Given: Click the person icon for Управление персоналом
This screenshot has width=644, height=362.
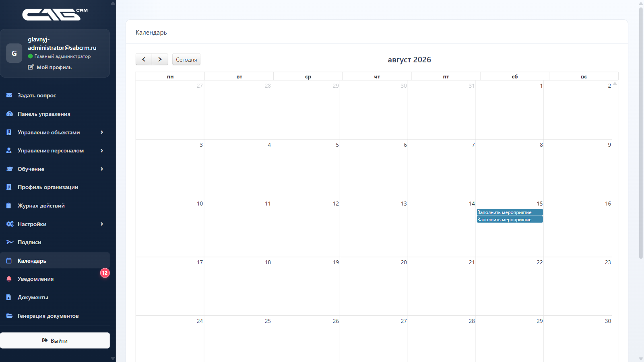Looking at the screenshot, I should click(9, 150).
